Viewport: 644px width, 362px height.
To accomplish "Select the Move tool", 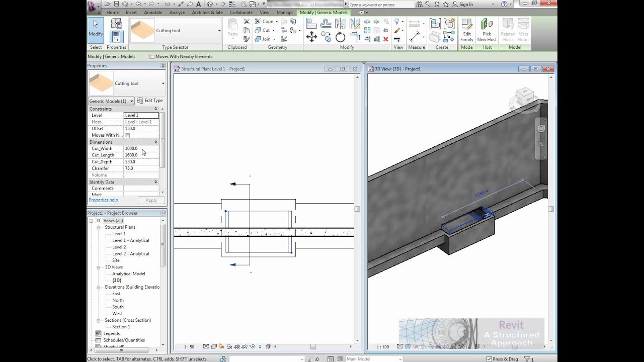I will tap(311, 36).
